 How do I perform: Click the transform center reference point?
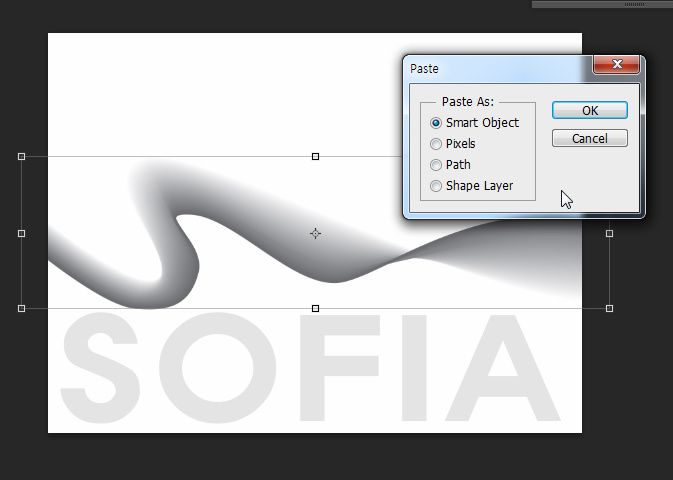(x=315, y=234)
